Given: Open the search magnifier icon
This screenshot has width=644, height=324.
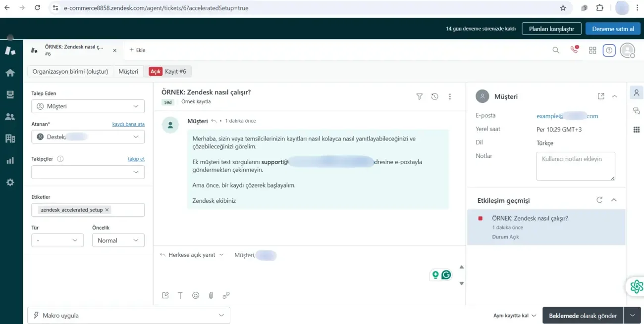Looking at the screenshot, I should click(556, 50).
